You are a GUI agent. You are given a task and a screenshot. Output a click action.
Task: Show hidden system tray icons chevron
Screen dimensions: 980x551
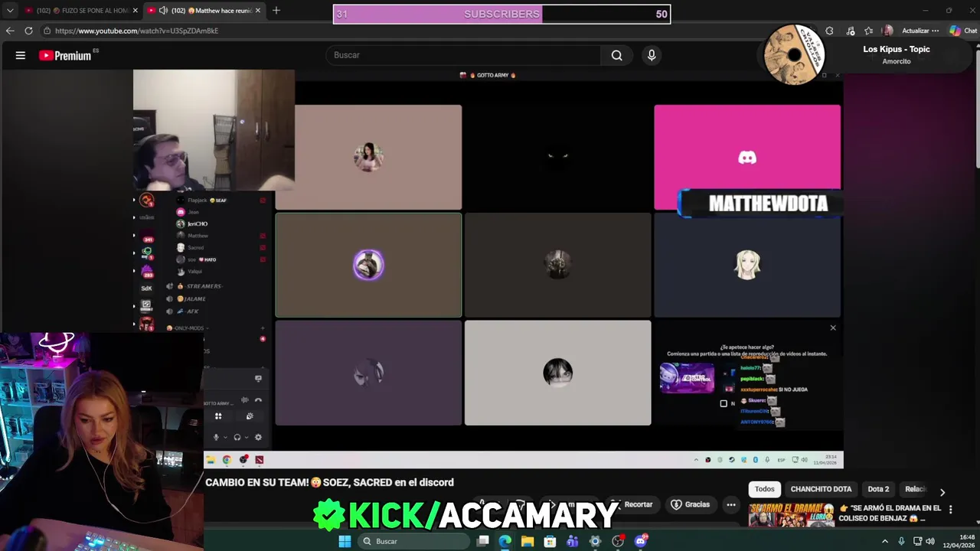[885, 541]
